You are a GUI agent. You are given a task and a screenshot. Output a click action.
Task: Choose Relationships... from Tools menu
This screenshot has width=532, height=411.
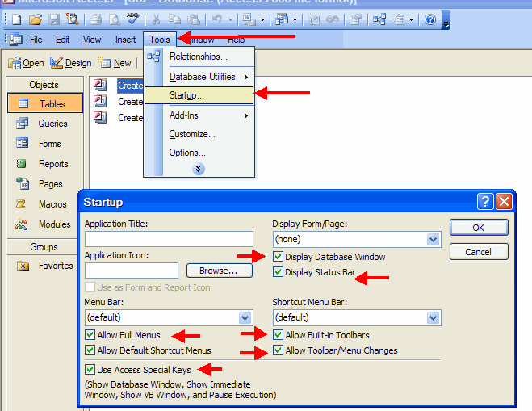[x=199, y=57]
